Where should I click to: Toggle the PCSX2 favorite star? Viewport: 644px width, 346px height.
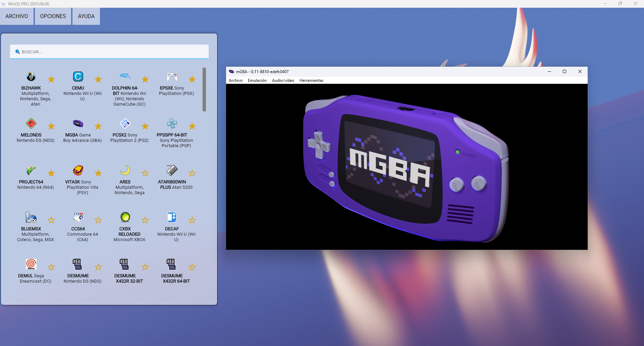[x=145, y=126]
